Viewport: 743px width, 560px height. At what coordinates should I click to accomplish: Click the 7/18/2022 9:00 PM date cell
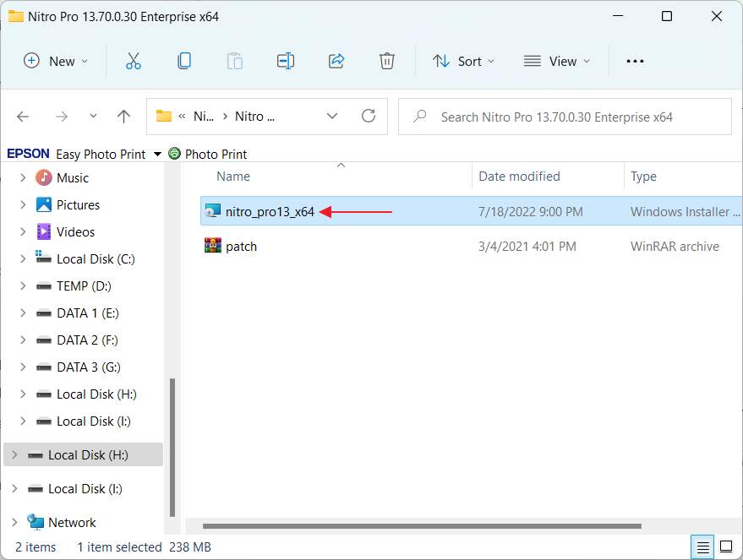pyautogui.click(x=531, y=212)
